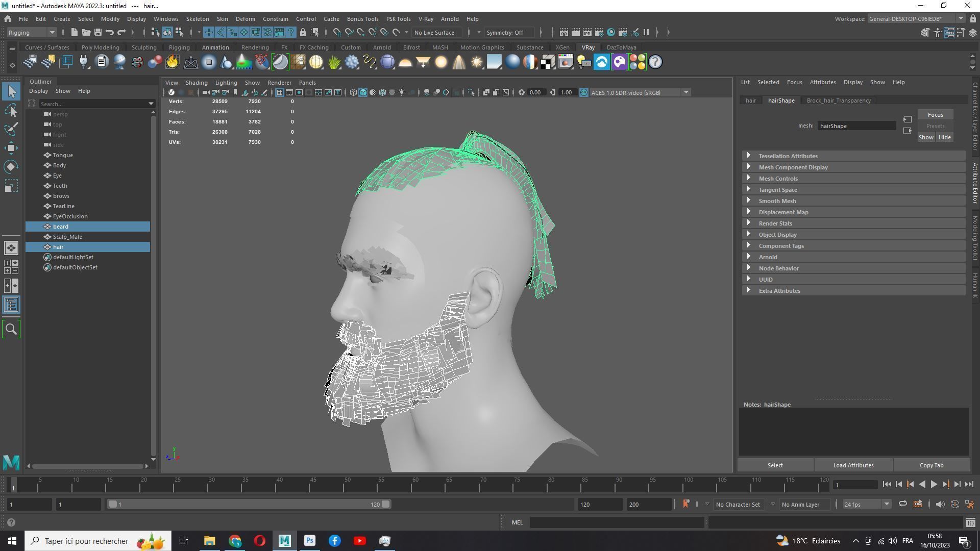Open Photoshop from the Windows taskbar
Screen dimensions: 980x551
pyautogui.click(x=310, y=541)
